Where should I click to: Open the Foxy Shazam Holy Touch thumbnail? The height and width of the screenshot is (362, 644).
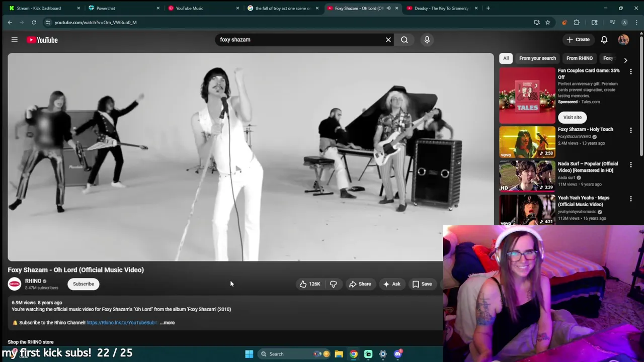pos(527,142)
